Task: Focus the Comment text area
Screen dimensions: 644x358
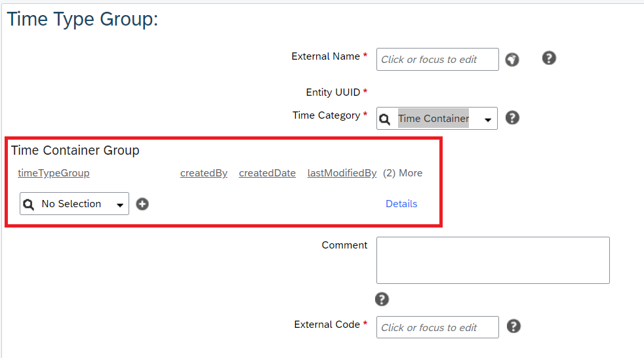Action: (x=493, y=260)
